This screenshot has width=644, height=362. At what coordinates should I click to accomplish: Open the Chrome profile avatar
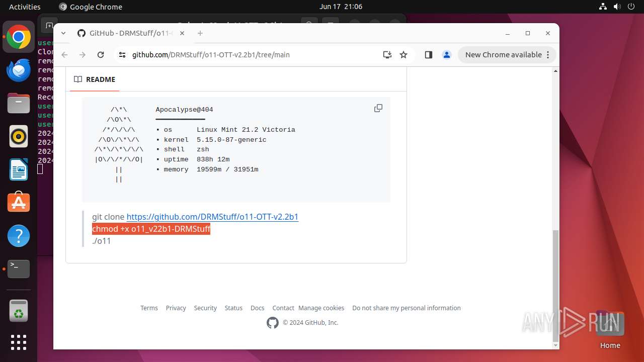[447, 55]
